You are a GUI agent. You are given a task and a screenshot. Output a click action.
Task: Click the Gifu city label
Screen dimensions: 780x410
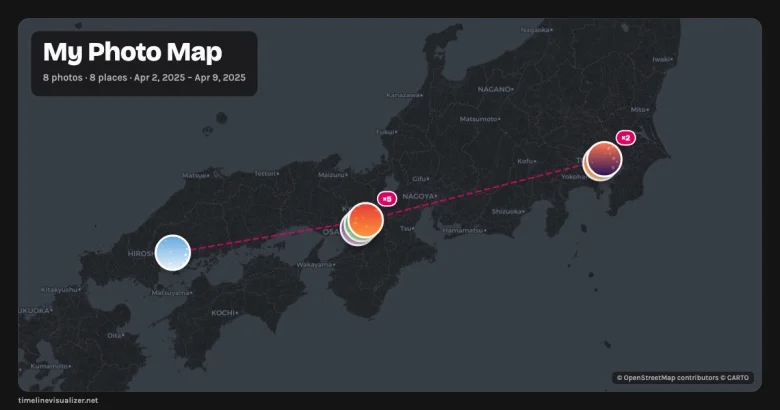point(419,179)
